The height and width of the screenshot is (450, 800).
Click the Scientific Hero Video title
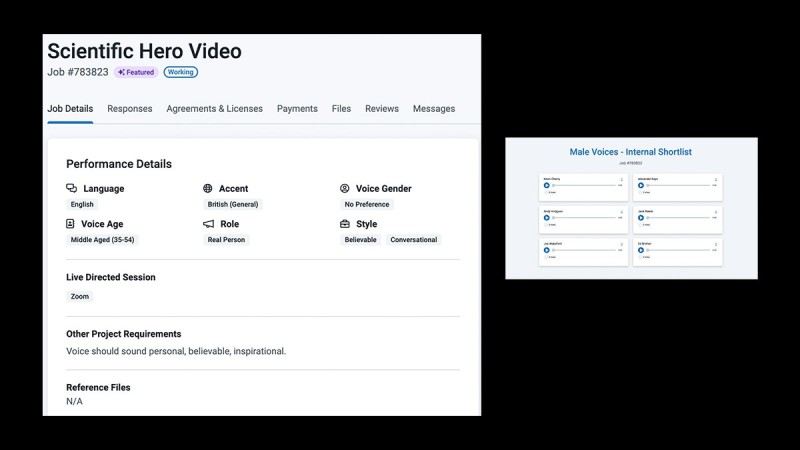point(144,51)
